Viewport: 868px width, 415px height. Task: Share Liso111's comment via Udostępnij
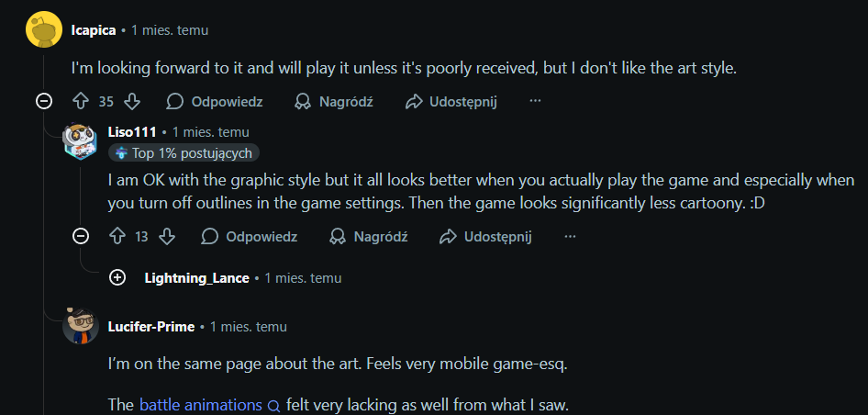(485, 237)
